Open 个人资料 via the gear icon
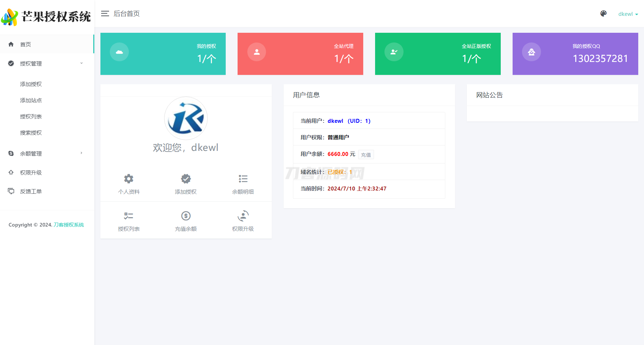 pyautogui.click(x=129, y=179)
